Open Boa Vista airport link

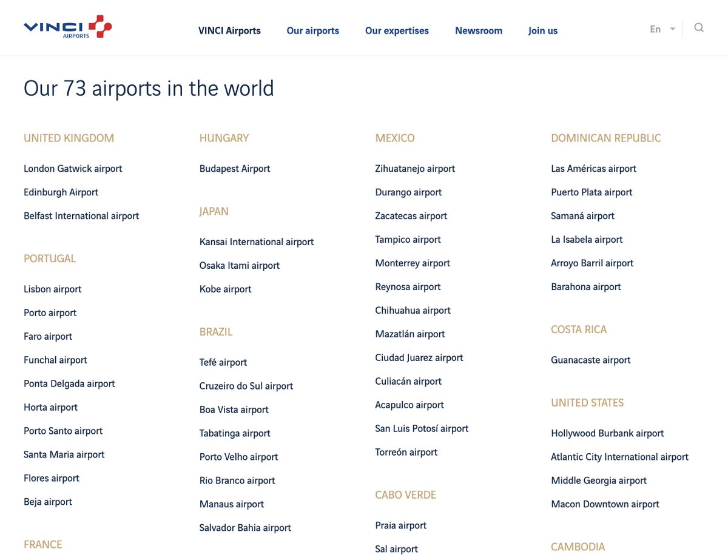point(234,410)
